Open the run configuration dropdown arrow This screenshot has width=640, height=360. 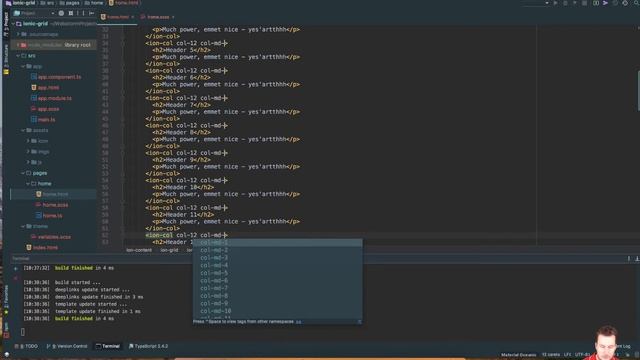(547, 3)
